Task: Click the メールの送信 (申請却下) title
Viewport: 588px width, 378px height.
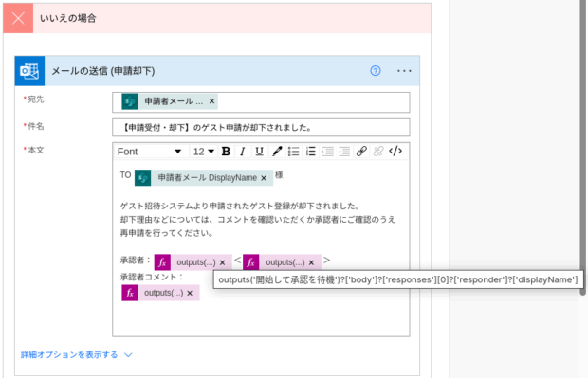Action: pos(102,71)
